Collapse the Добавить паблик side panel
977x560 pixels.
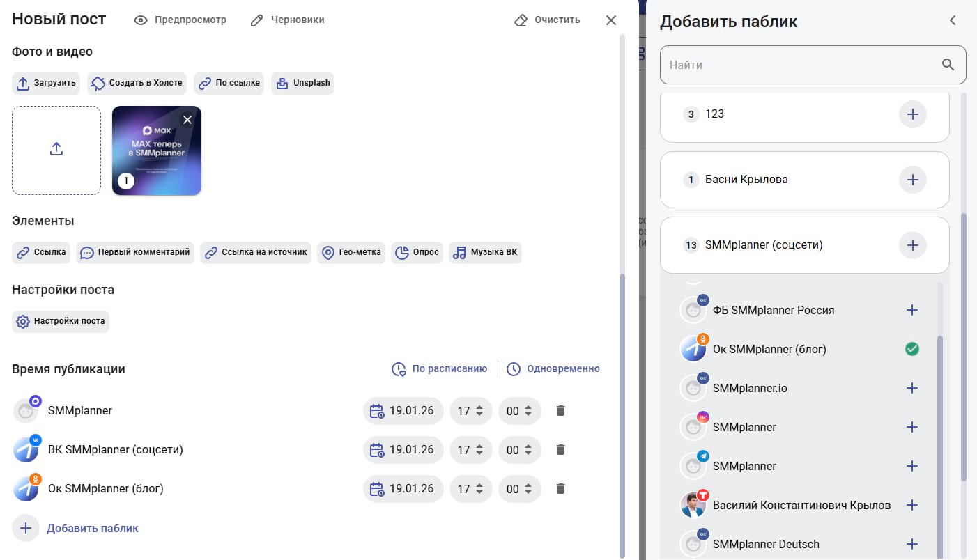click(x=953, y=21)
